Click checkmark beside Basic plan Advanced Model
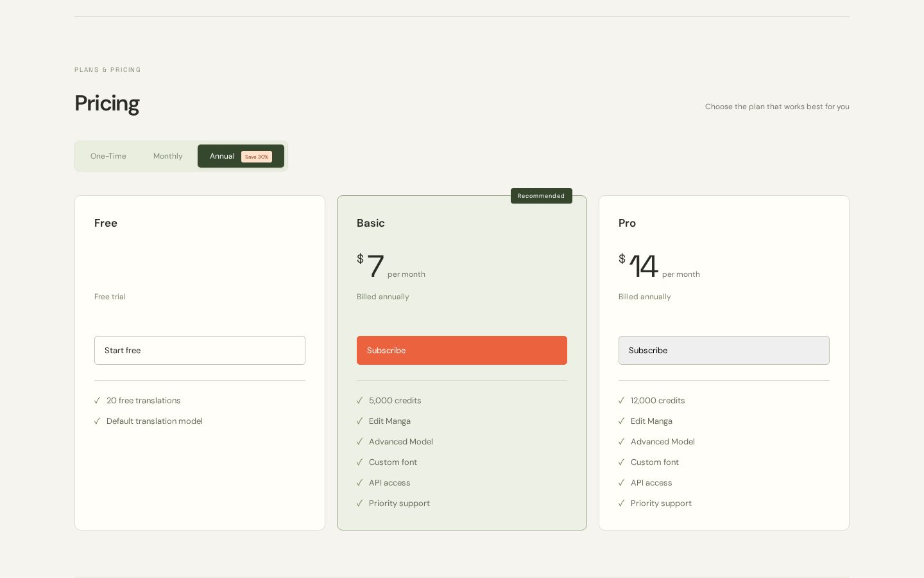The image size is (924, 578). tap(360, 441)
